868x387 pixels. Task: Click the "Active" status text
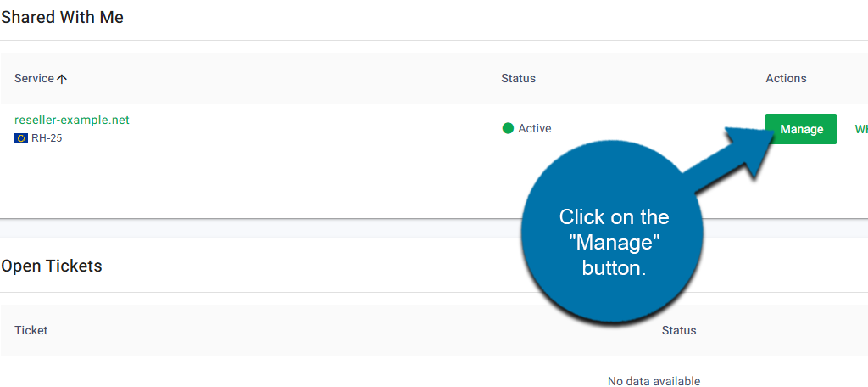(535, 128)
